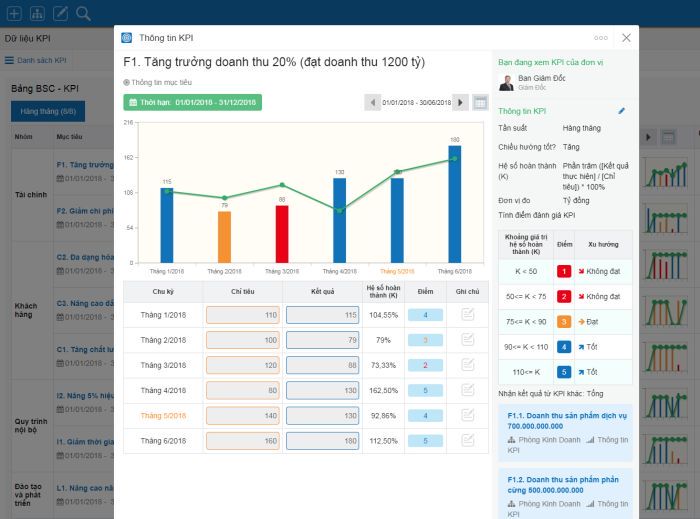Click the edit pencil beside Thông tin KPI
The image size is (700, 519).
(621, 111)
